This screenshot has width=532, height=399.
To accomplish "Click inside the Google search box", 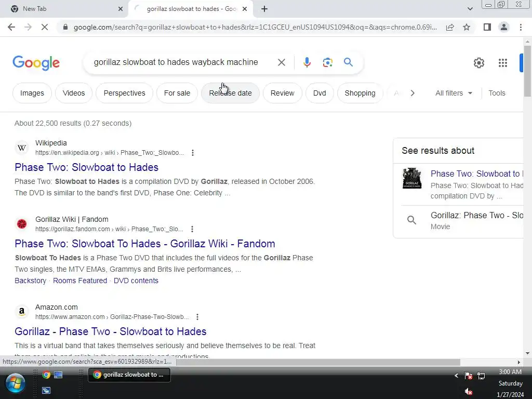I will click(x=176, y=62).
